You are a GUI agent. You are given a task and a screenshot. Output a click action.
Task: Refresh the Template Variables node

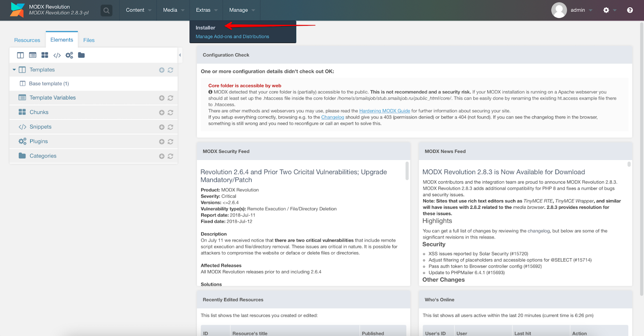pyautogui.click(x=170, y=98)
